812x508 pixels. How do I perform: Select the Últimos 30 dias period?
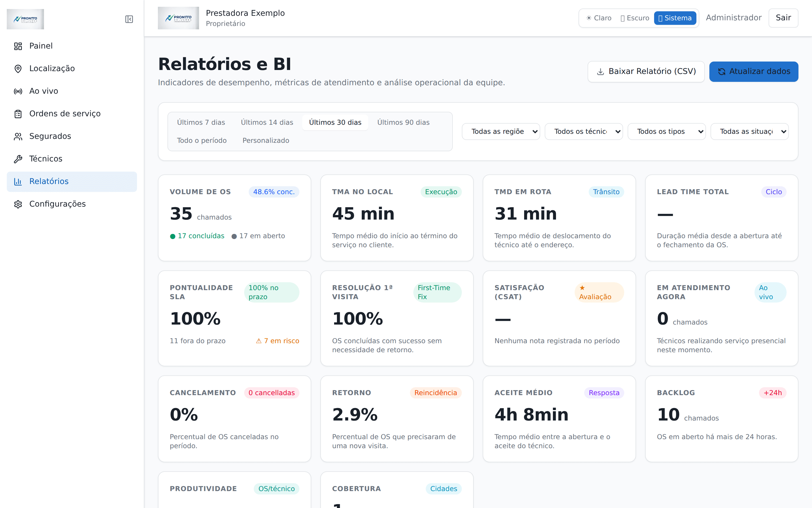pos(335,122)
